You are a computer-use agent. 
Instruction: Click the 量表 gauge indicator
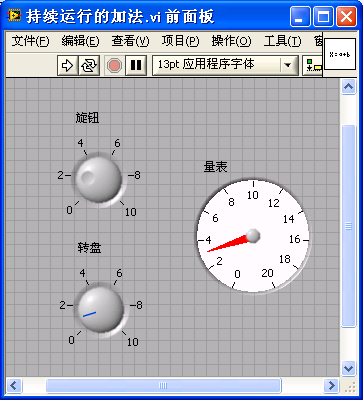(x=253, y=237)
